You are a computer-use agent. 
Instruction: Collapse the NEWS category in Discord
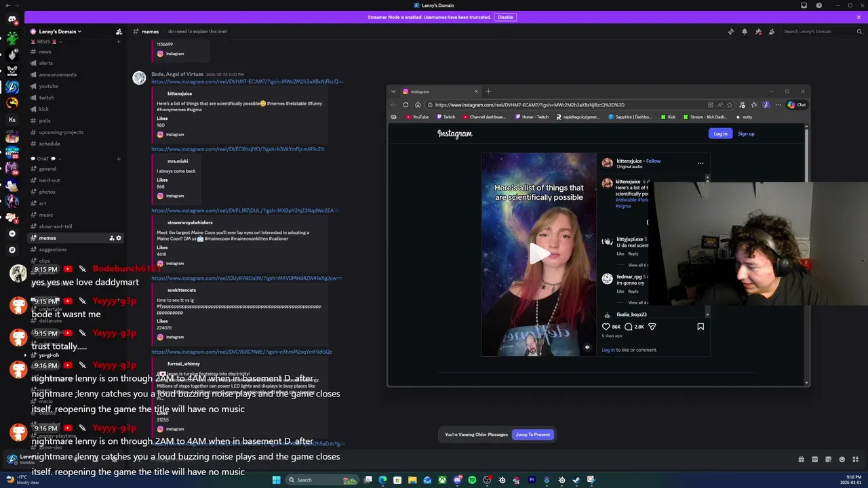[46, 41]
